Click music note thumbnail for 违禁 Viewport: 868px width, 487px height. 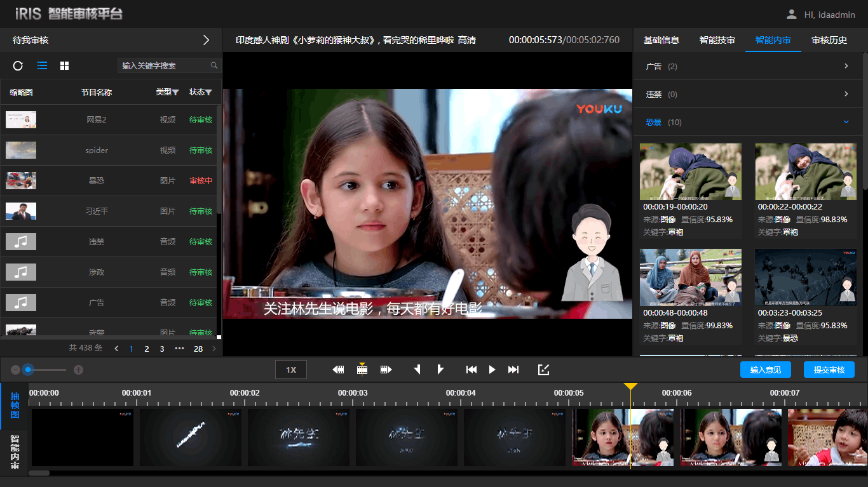click(21, 241)
